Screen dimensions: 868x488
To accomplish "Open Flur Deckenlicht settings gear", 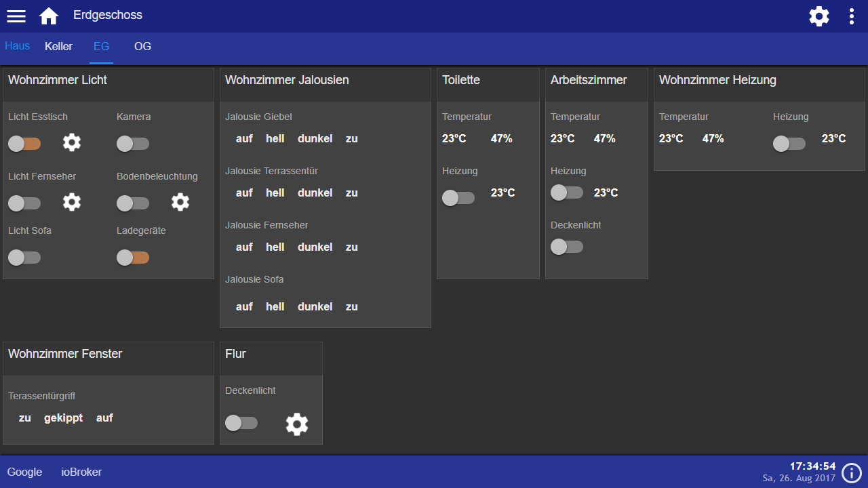I will coord(297,424).
